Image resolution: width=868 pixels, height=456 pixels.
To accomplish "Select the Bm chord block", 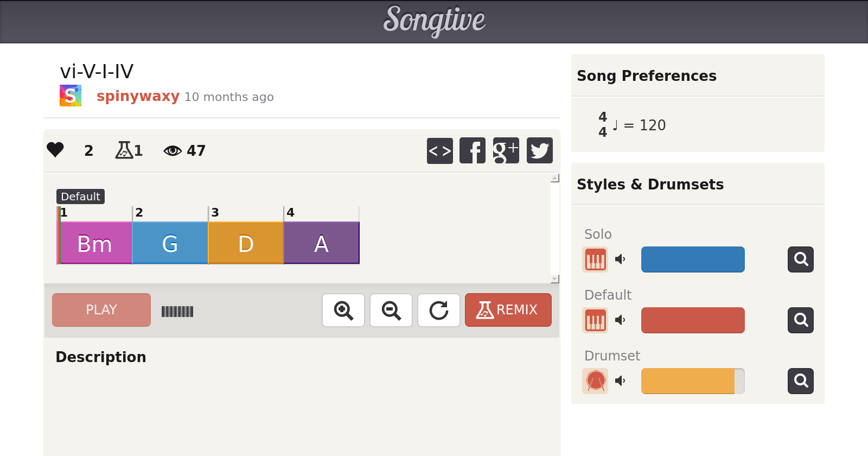I will [x=95, y=243].
